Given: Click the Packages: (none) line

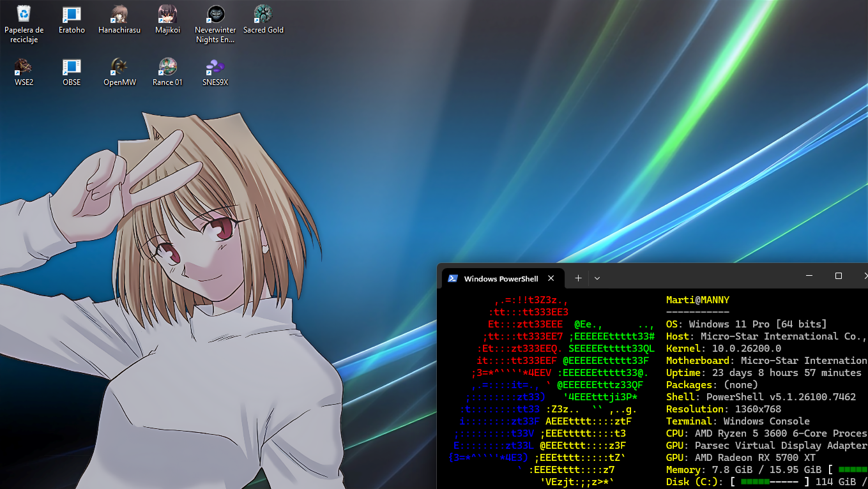Looking at the screenshot, I should click(712, 385).
